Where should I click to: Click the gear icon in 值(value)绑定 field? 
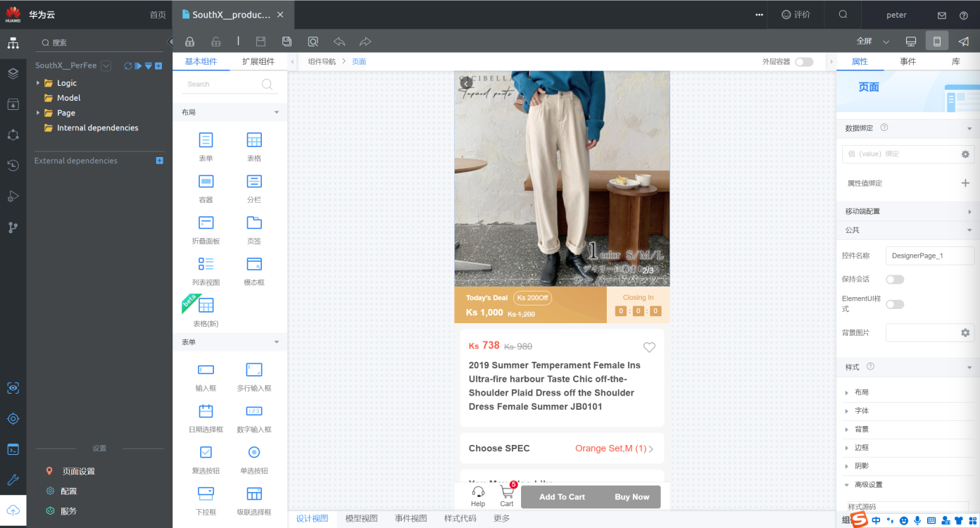pos(965,154)
